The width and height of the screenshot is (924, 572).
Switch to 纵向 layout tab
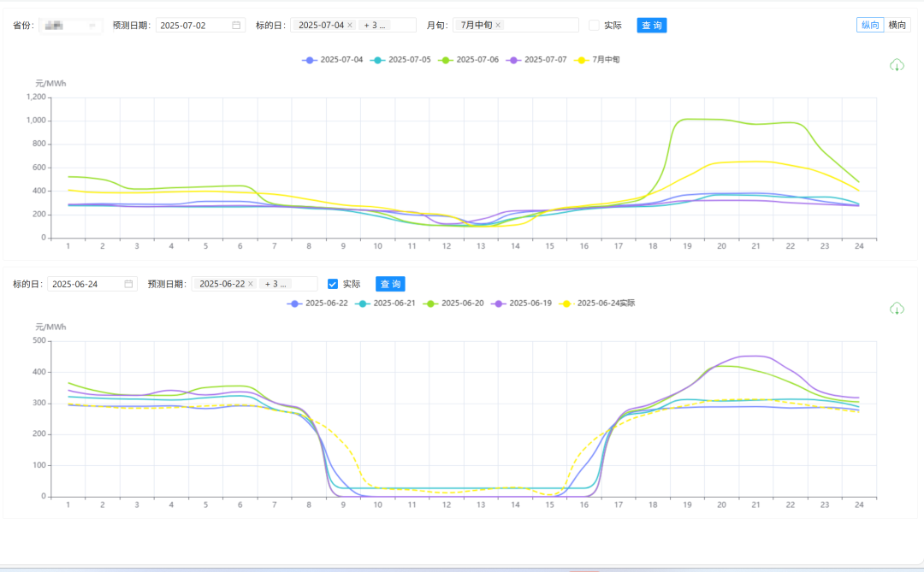pyautogui.click(x=869, y=25)
